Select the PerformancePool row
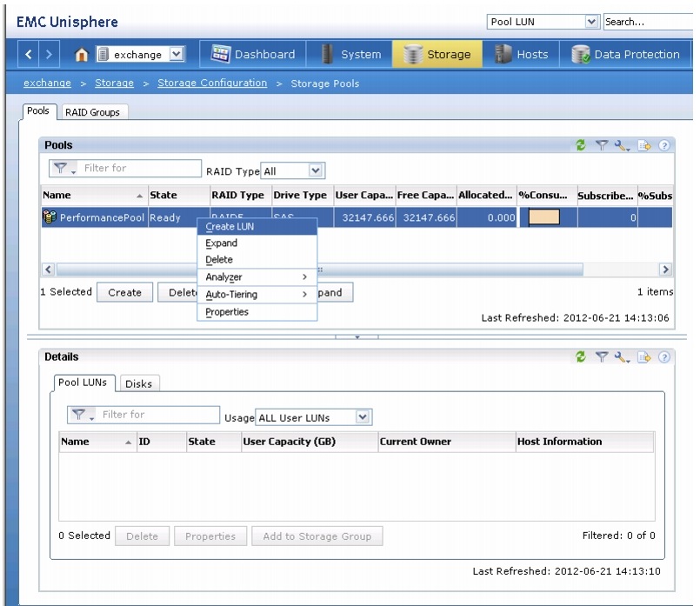Screen dimensions: 700x606 357,217
